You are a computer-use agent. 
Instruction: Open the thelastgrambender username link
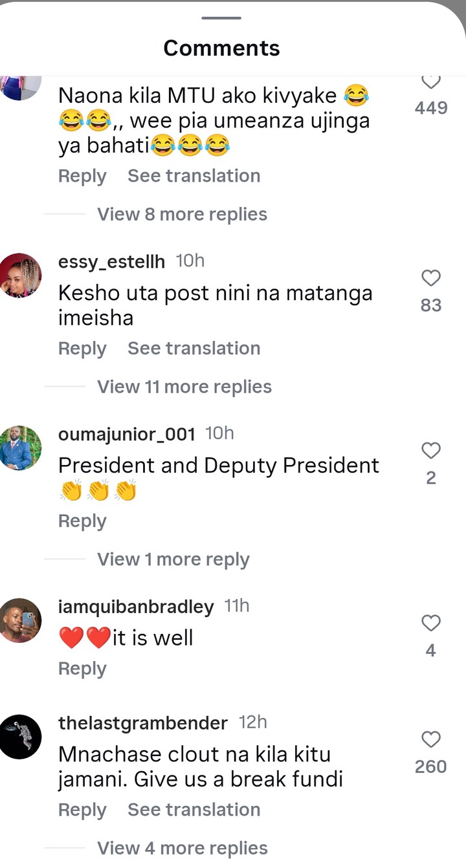click(x=142, y=722)
